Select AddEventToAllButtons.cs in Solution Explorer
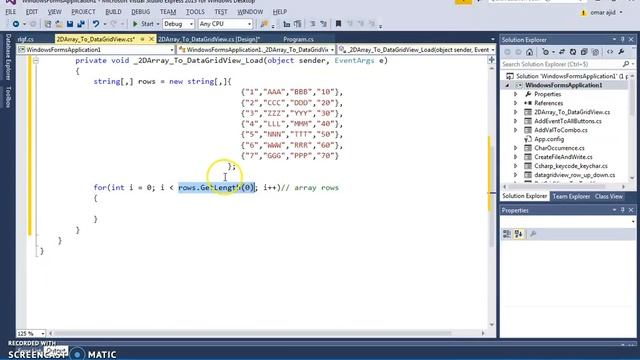This screenshot has height=360, width=640. (567, 121)
